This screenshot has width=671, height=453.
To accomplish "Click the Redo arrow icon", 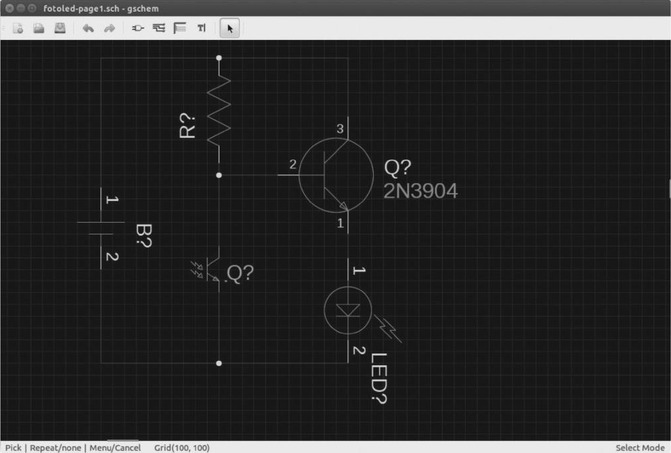I will (x=109, y=28).
